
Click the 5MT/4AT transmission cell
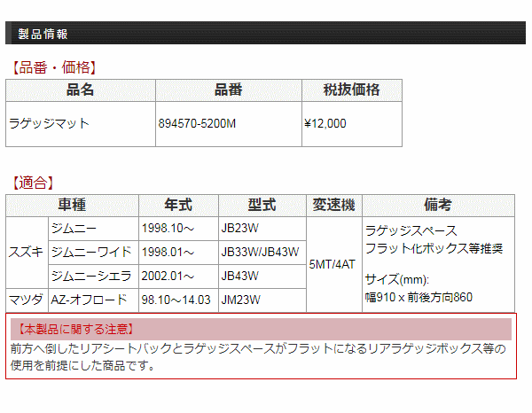(333, 264)
